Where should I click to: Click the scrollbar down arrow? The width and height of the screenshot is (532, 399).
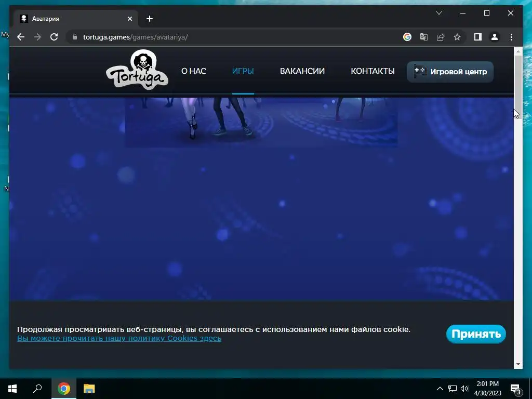[518, 364]
